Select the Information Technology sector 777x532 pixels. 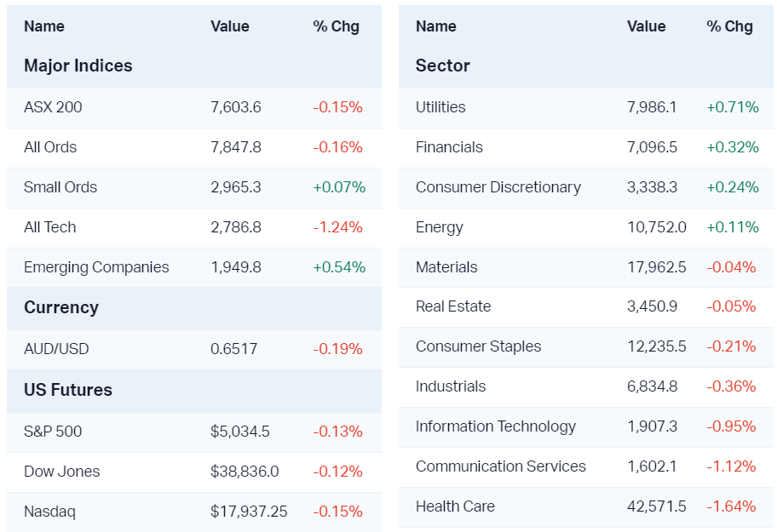click(496, 426)
